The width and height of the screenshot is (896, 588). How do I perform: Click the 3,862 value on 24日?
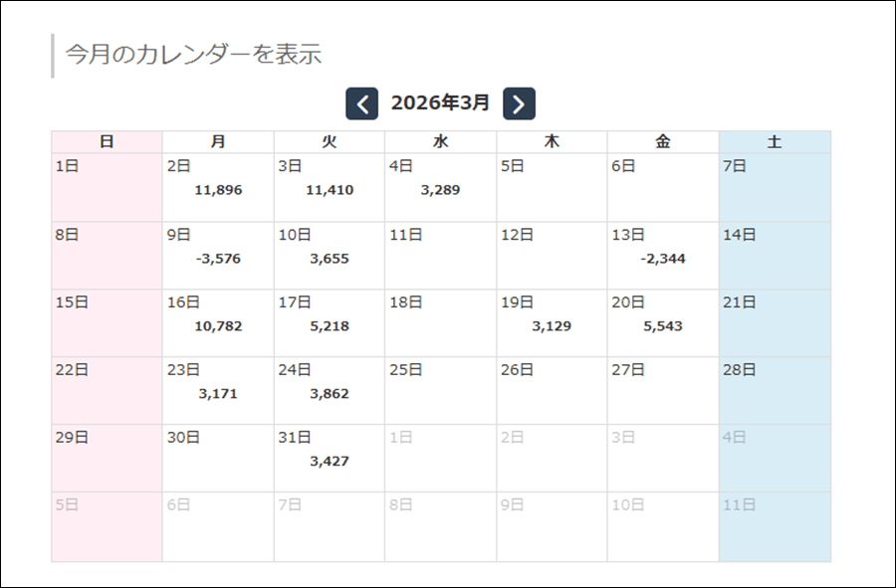point(330,394)
